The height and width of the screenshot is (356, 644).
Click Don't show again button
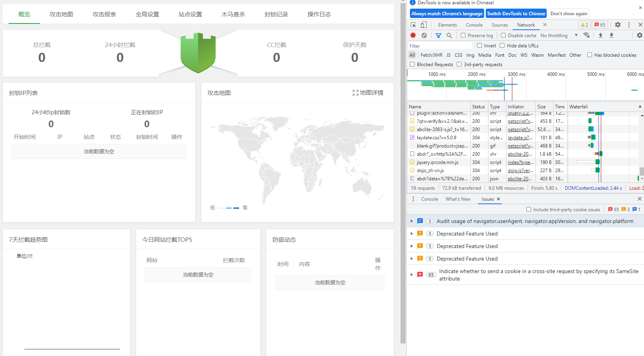(569, 13)
